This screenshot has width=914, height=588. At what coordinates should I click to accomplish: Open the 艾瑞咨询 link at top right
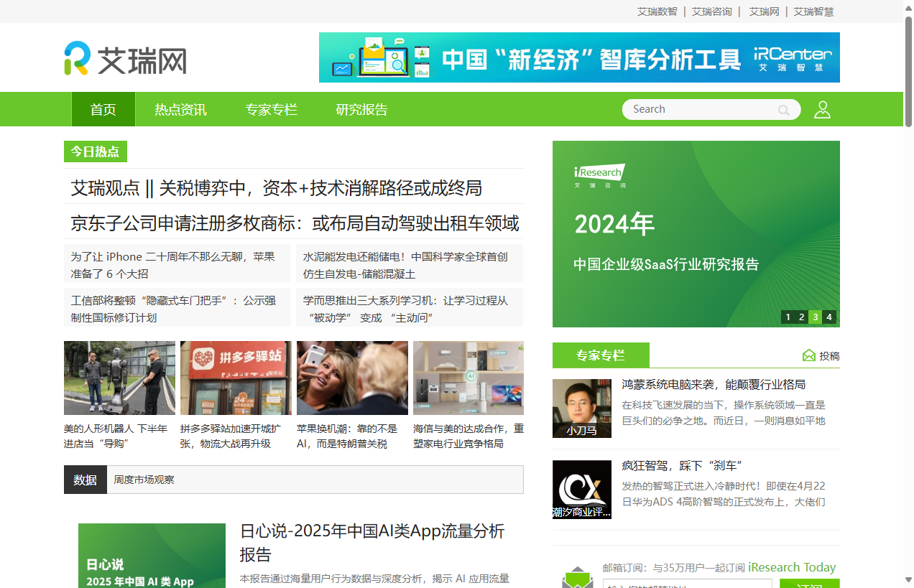click(711, 11)
